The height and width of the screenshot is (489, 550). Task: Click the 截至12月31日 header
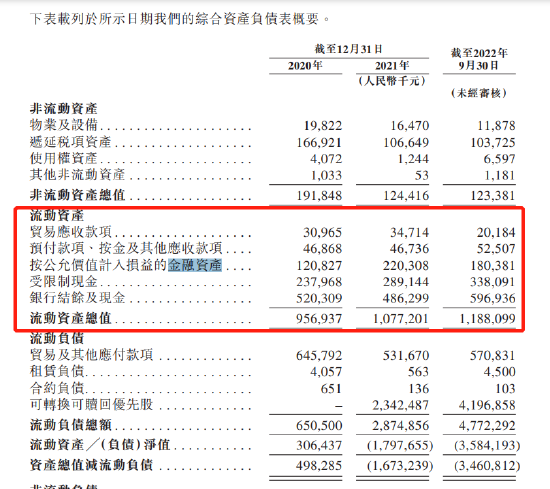tap(348, 49)
